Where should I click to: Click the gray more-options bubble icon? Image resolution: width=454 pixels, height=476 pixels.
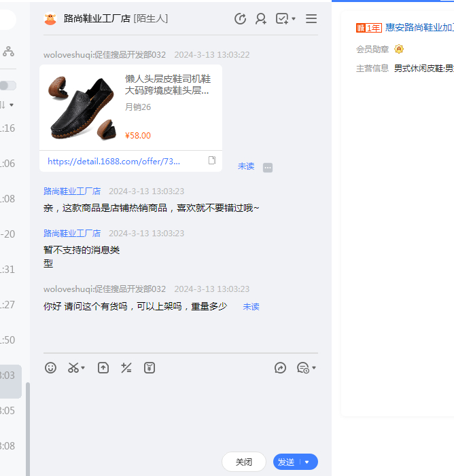[268, 168]
